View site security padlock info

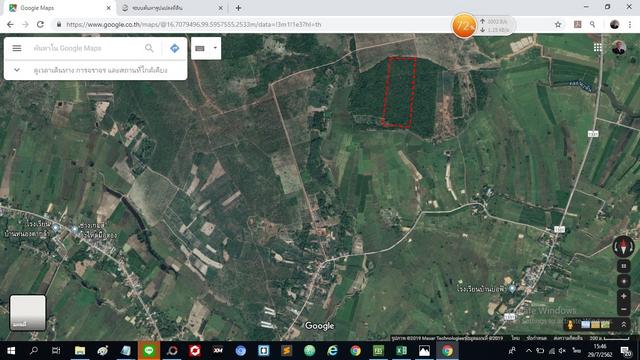[59, 24]
